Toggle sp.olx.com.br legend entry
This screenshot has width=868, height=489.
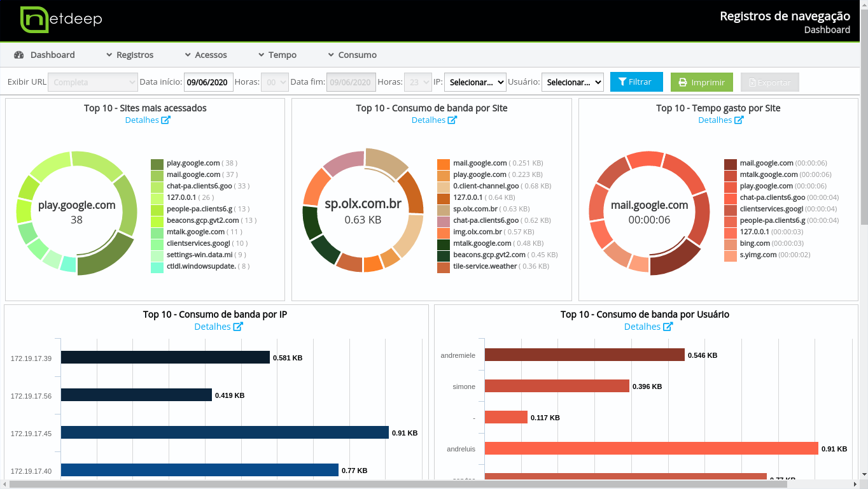[475, 209]
